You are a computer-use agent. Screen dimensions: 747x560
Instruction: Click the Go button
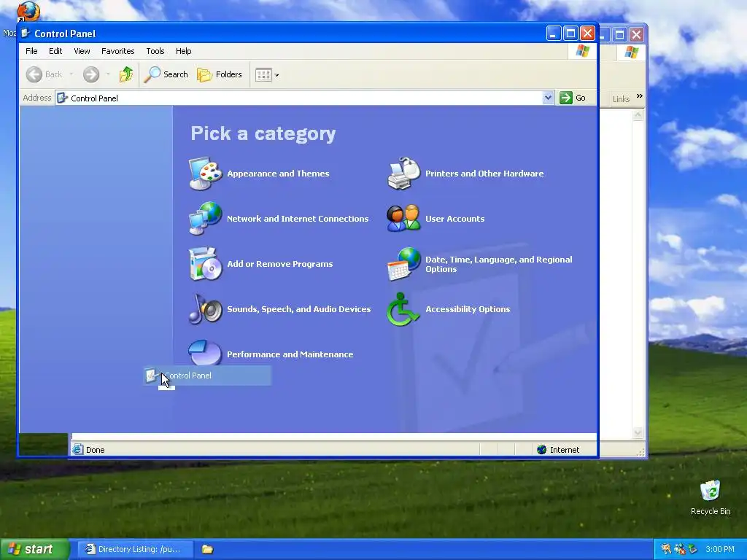(x=573, y=98)
